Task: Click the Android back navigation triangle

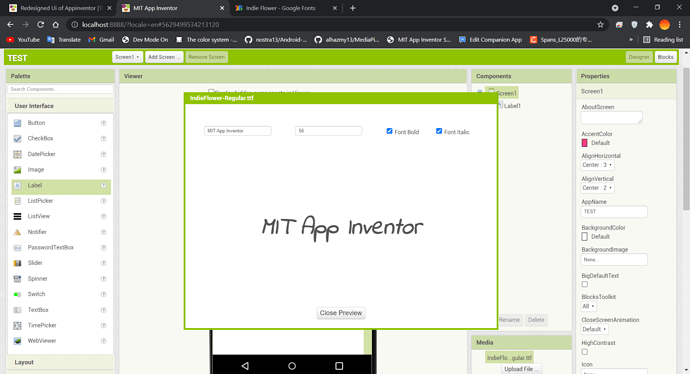Action: click(245, 366)
